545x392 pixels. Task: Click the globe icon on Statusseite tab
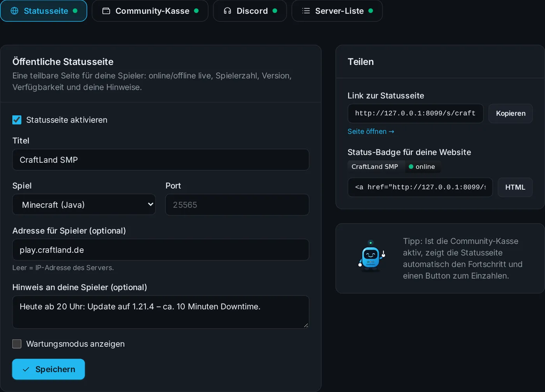pos(14,11)
